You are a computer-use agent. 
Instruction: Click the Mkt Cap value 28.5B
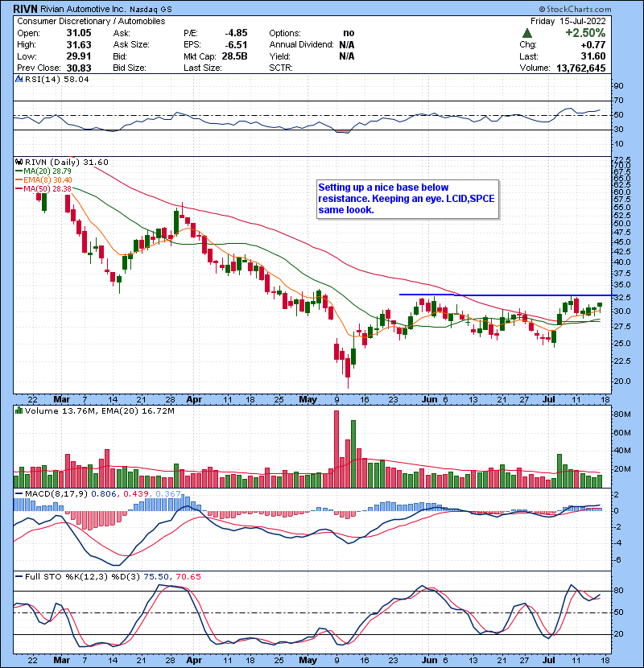tap(234, 56)
